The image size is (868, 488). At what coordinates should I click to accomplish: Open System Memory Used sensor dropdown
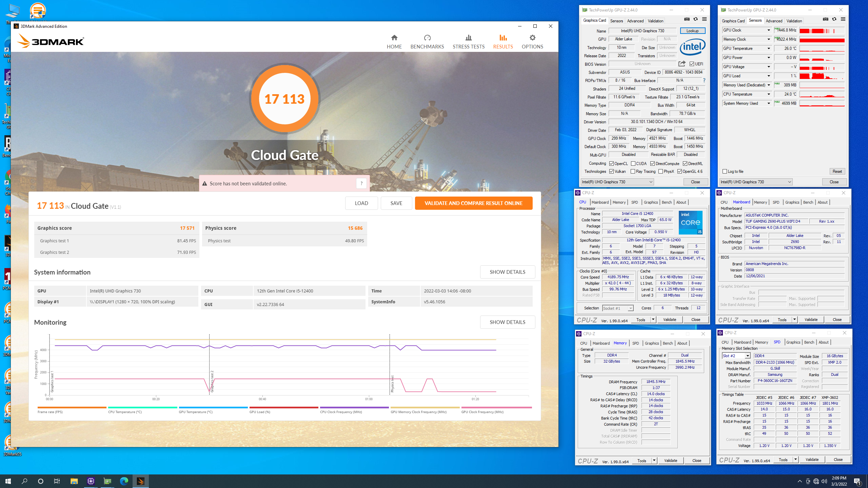point(769,103)
